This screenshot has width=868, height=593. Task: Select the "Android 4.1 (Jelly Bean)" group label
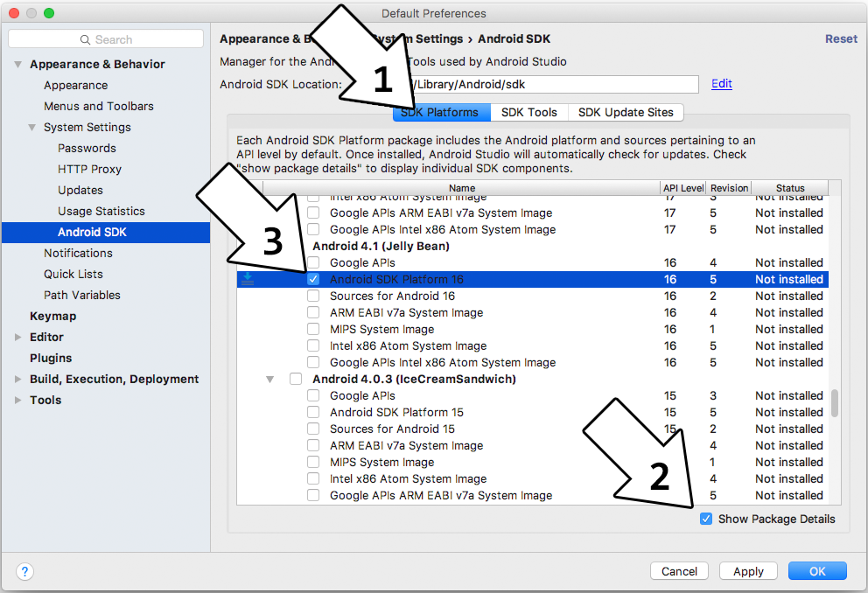click(x=381, y=246)
